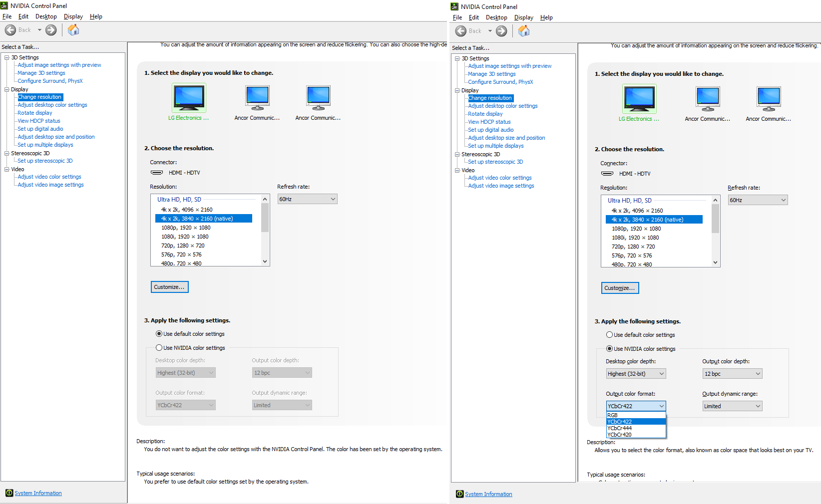This screenshot has width=821, height=504.
Task: Open the Desktop menu in left window
Action: coord(46,16)
